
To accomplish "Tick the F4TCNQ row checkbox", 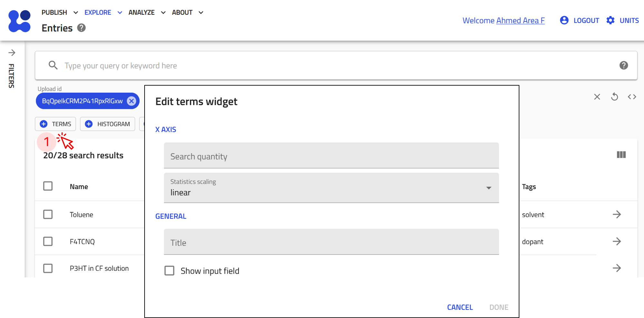I will click(48, 241).
